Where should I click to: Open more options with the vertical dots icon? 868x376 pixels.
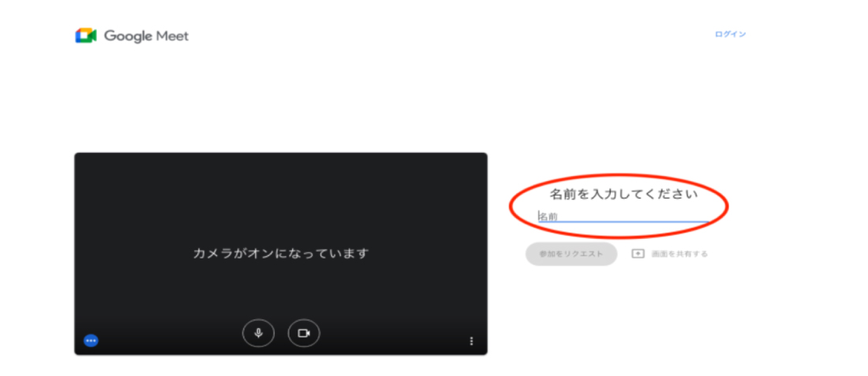(x=471, y=341)
